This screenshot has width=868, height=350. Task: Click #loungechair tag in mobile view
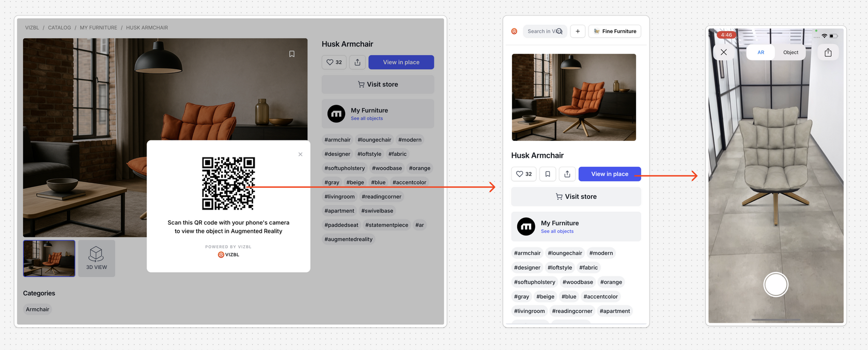click(x=565, y=253)
